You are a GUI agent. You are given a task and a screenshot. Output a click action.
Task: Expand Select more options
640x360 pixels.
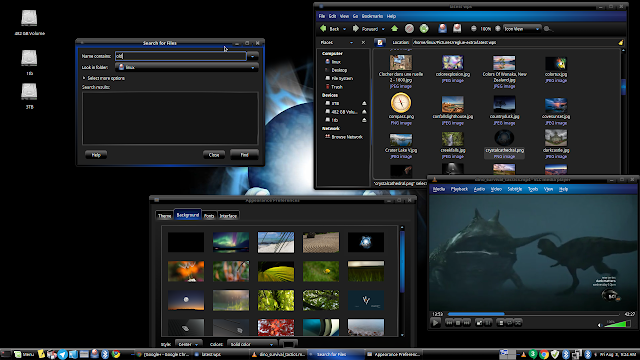[104, 78]
